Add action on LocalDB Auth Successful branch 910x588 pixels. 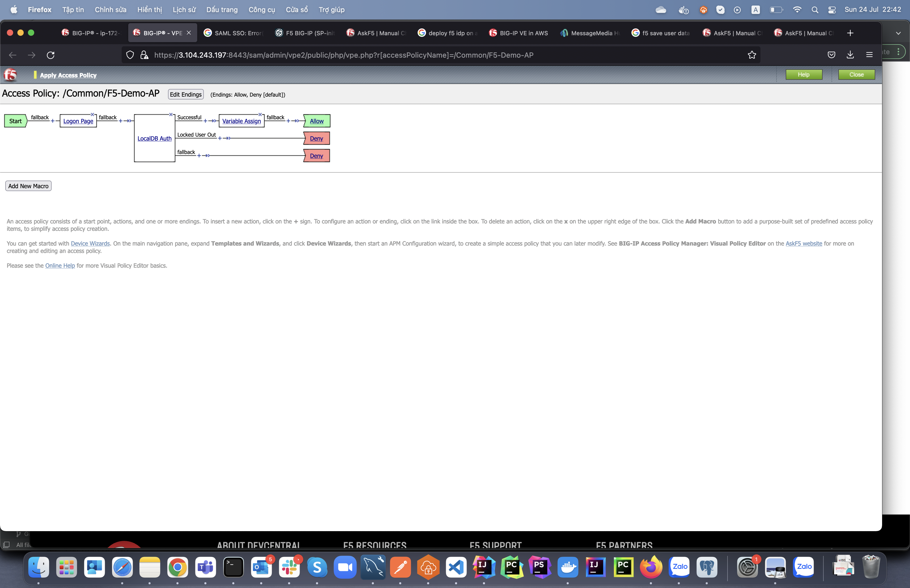(205, 121)
